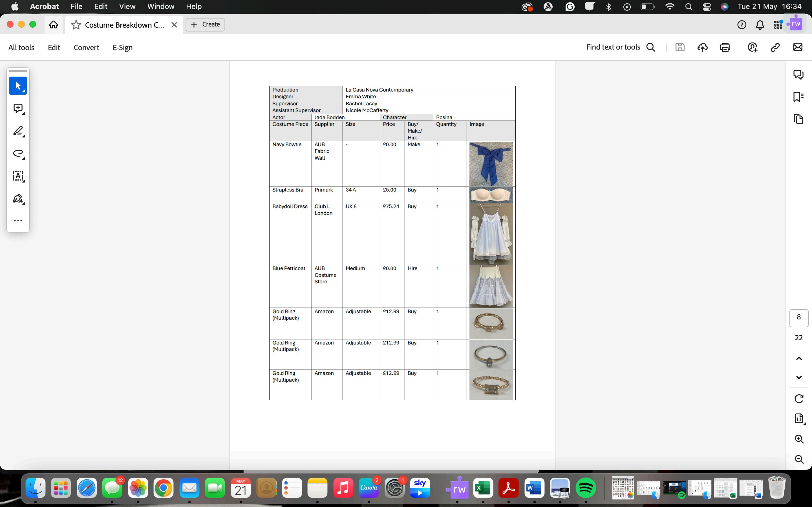Switch to the Convert tab
This screenshot has height=507, width=812.
(x=86, y=48)
